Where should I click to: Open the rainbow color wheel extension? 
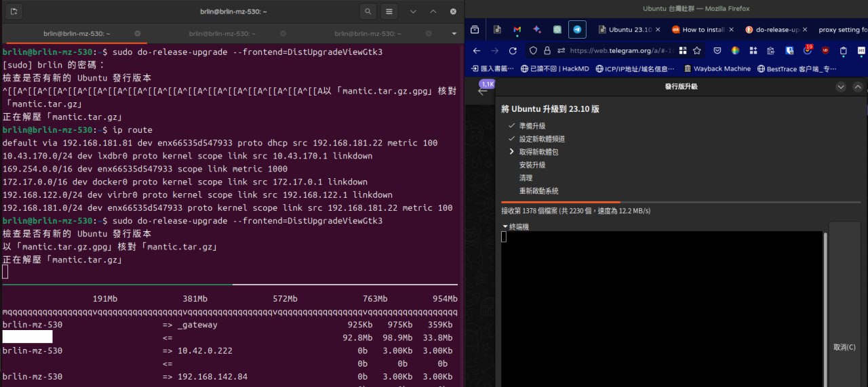coord(736,51)
